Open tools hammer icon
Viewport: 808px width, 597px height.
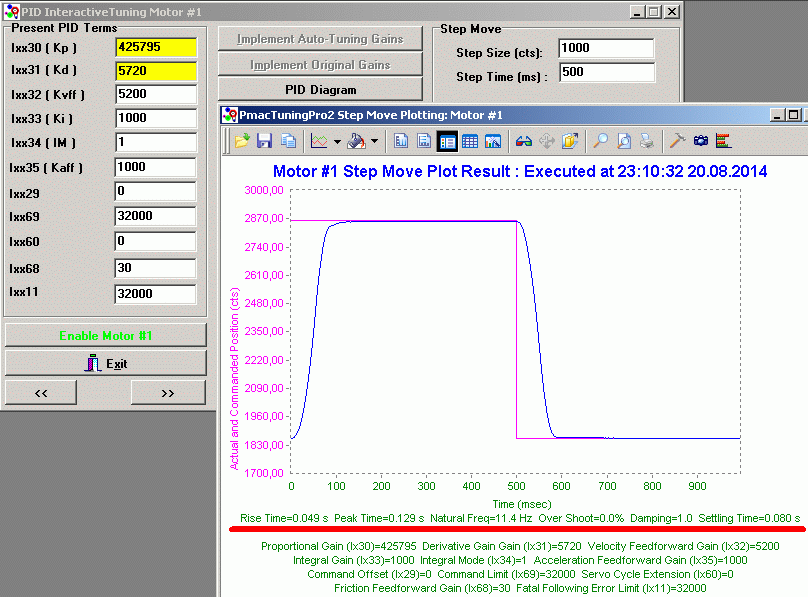click(x=677, y=141)
